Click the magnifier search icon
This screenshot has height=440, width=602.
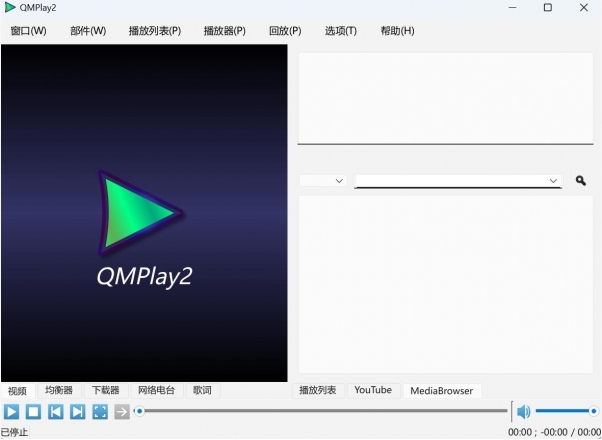tap(581, 181)
